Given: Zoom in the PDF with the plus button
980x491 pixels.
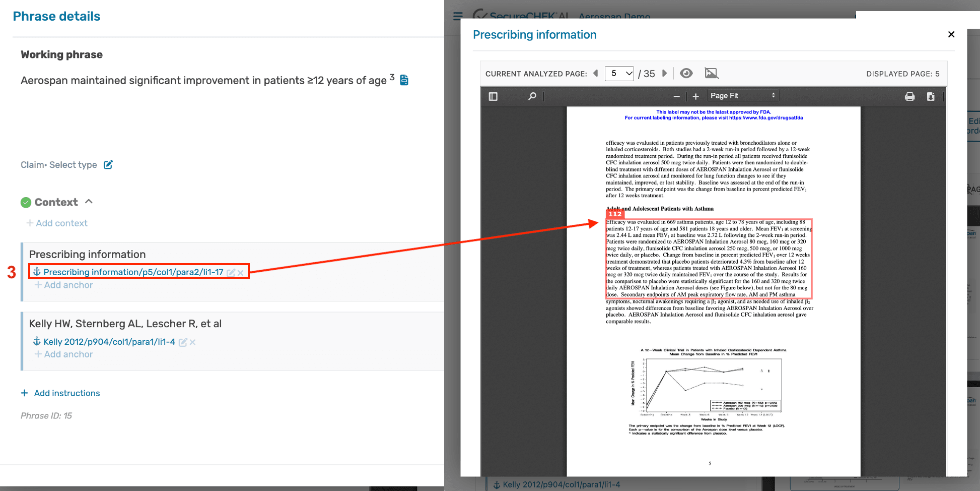Looking at the screenshot, I should 696,96.
